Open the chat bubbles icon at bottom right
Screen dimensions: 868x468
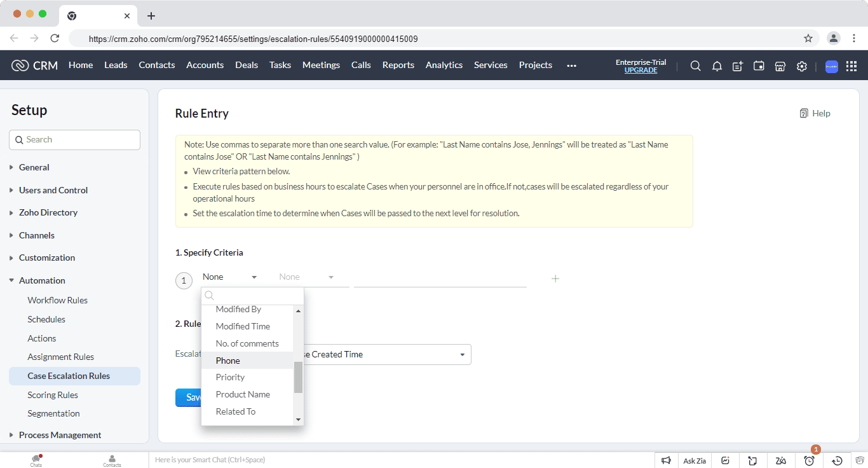tap(859, 460)
